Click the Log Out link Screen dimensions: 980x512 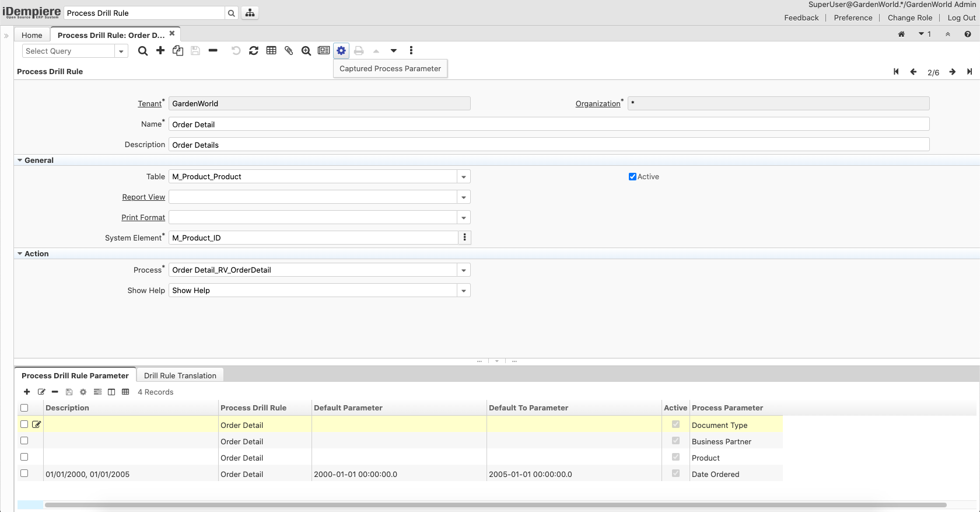[961, 18]
